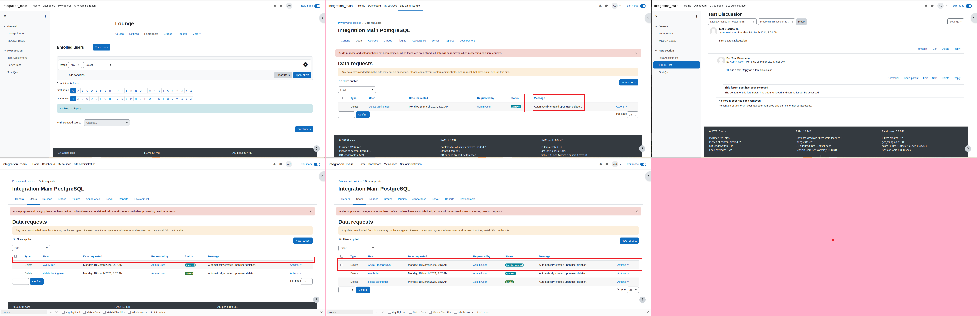
Task: Open Display replies in nested form dropdown
Action: pos(732,22)
